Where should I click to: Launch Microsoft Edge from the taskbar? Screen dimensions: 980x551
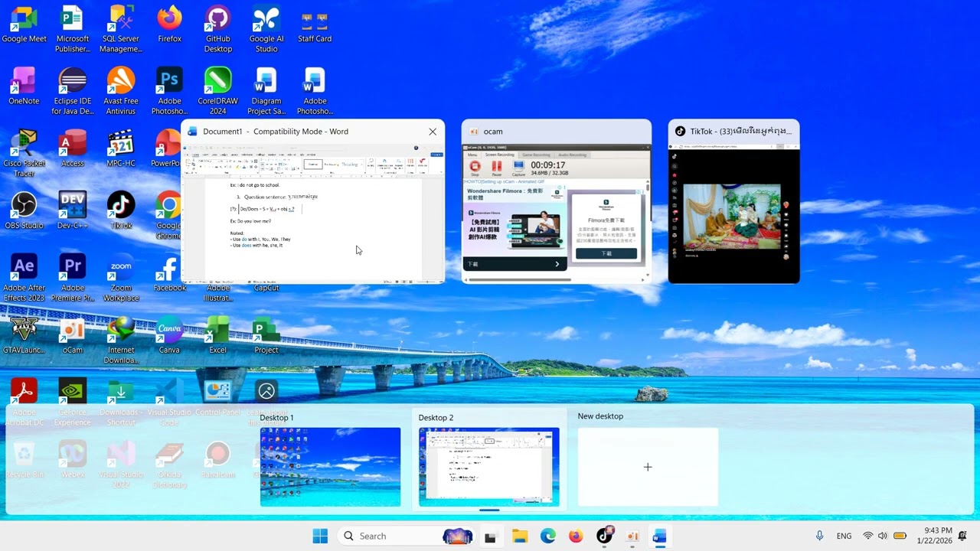tap(548, 536)
